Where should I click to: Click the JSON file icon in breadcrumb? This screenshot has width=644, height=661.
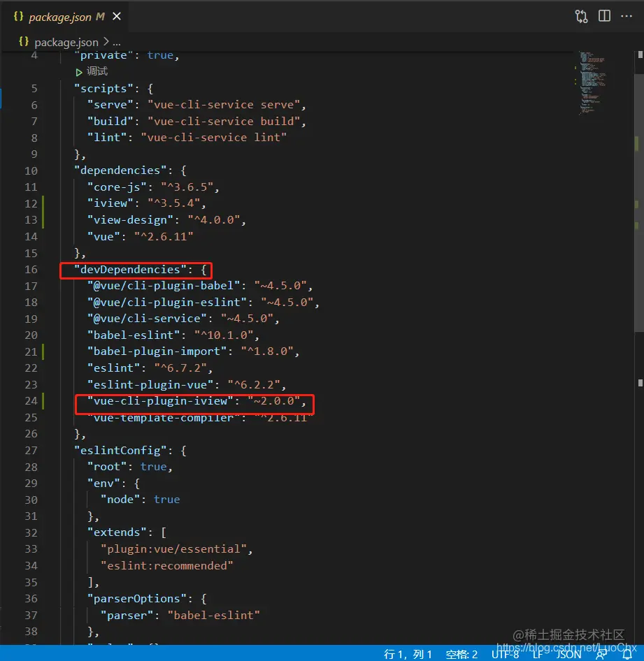24,42
